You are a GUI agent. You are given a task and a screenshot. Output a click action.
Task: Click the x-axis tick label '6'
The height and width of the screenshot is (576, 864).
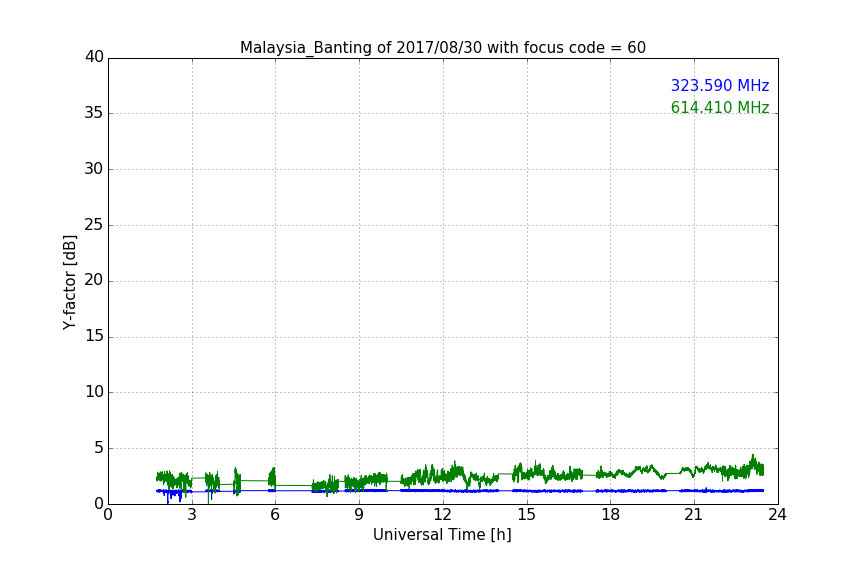tap(275, 515)
